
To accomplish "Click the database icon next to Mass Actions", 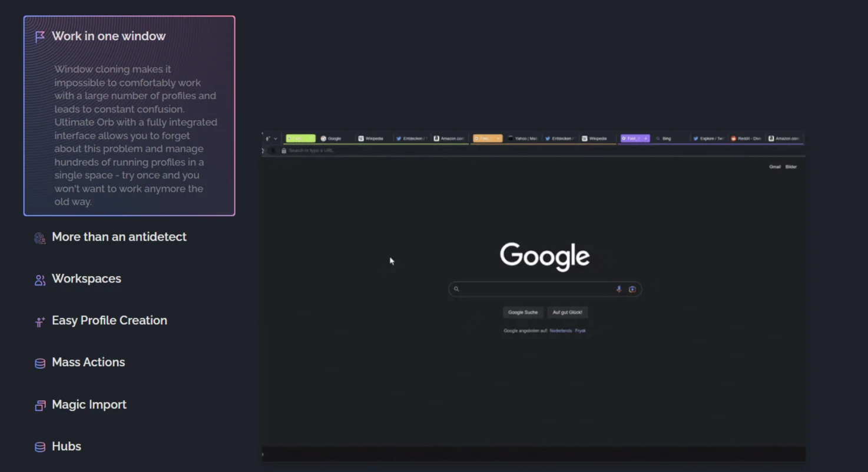I will click(x=40, y=364).
